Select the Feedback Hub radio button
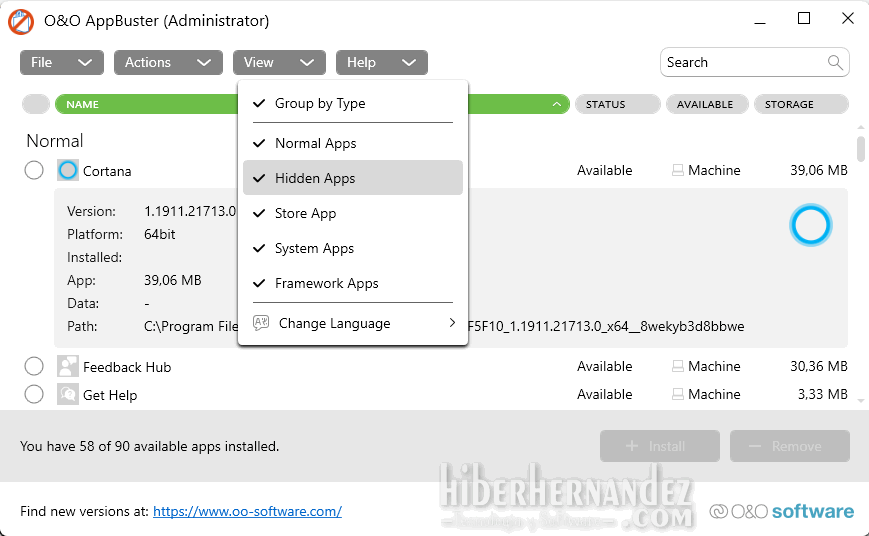Viewport: 869px width, 536px height. (x=34, y=366)
